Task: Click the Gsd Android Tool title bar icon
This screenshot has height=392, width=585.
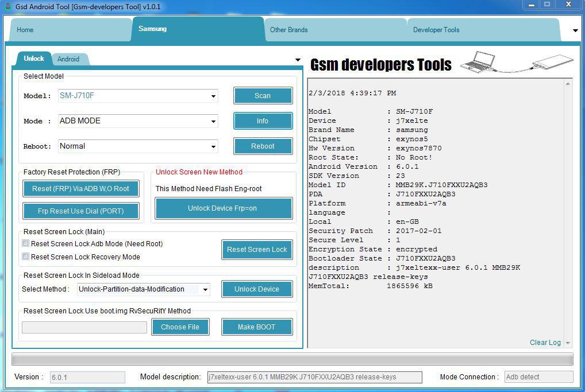Action: click(x=7, y=6)
